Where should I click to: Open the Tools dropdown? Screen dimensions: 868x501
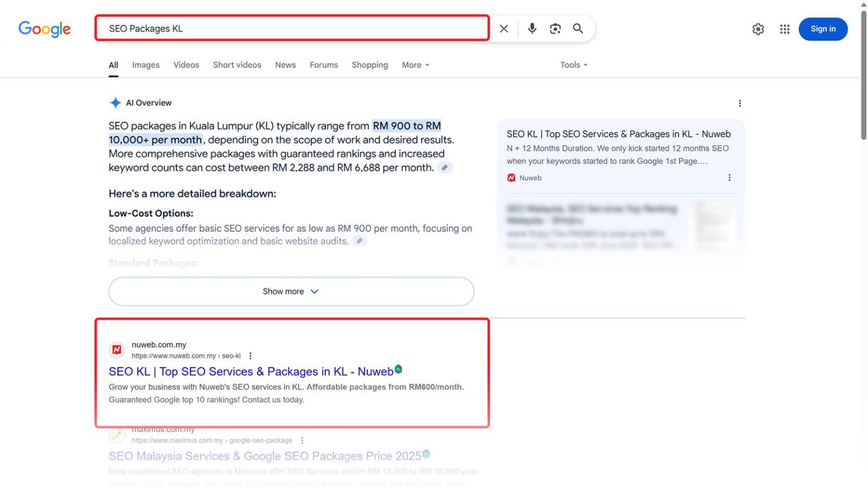click(x=573, y=65)
